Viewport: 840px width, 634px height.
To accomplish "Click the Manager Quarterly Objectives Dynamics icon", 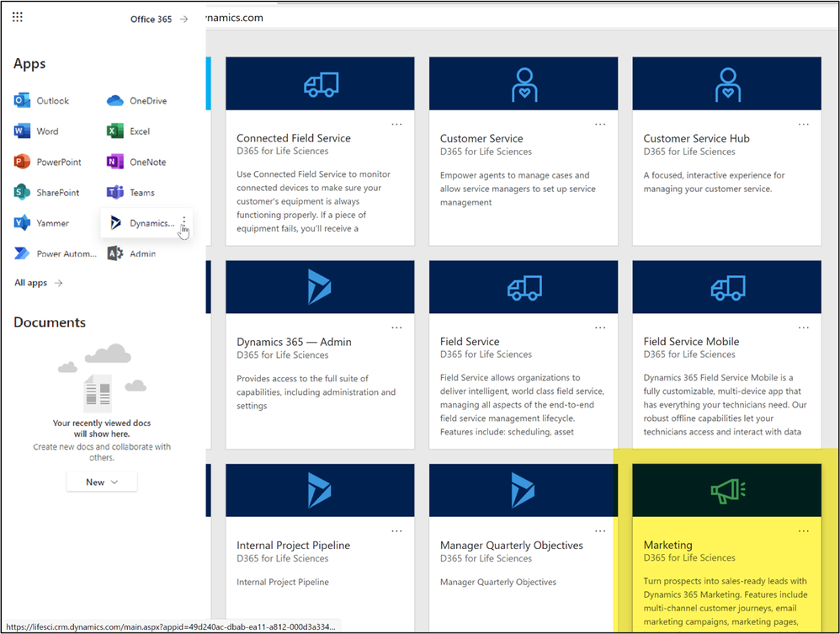I will [x=523, y=490].
